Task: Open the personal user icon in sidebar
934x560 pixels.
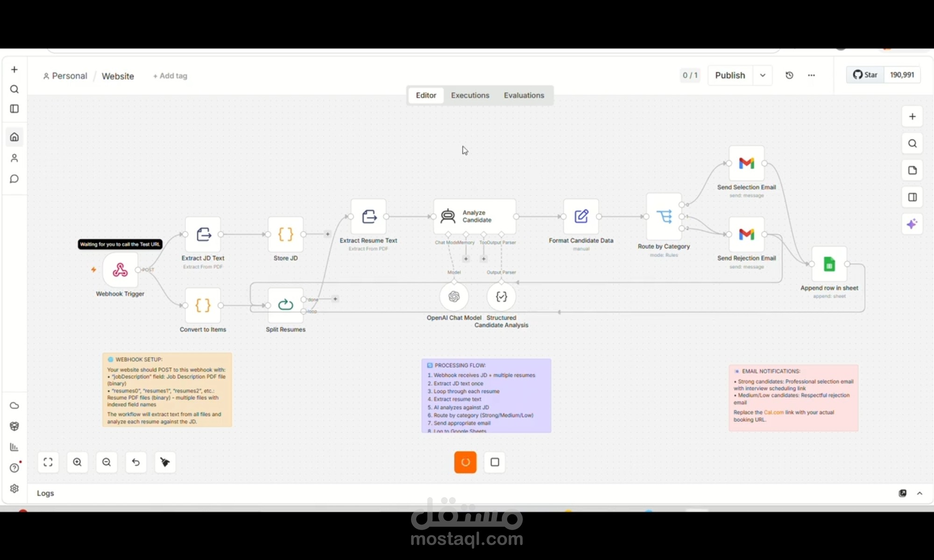Action: pyautogui.click(x=14, y=158)
